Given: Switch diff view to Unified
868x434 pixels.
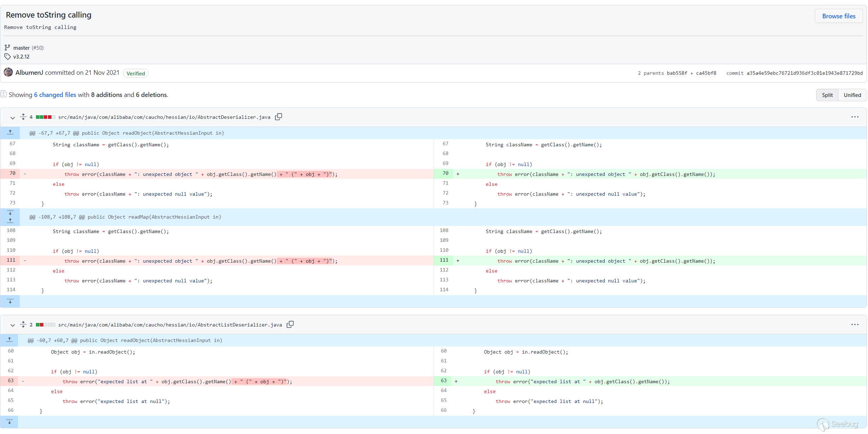Looking at the screenshot, I should coord(852,95).
